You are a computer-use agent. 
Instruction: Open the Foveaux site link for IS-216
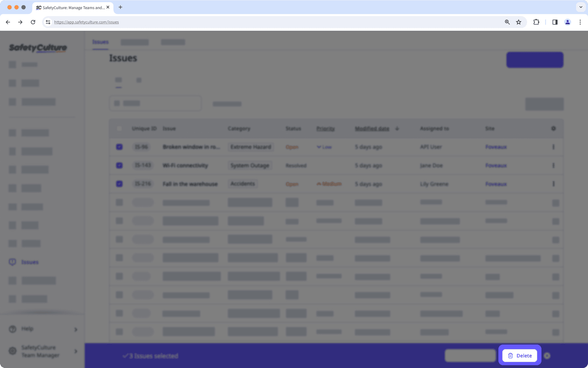tap(496, 183)
